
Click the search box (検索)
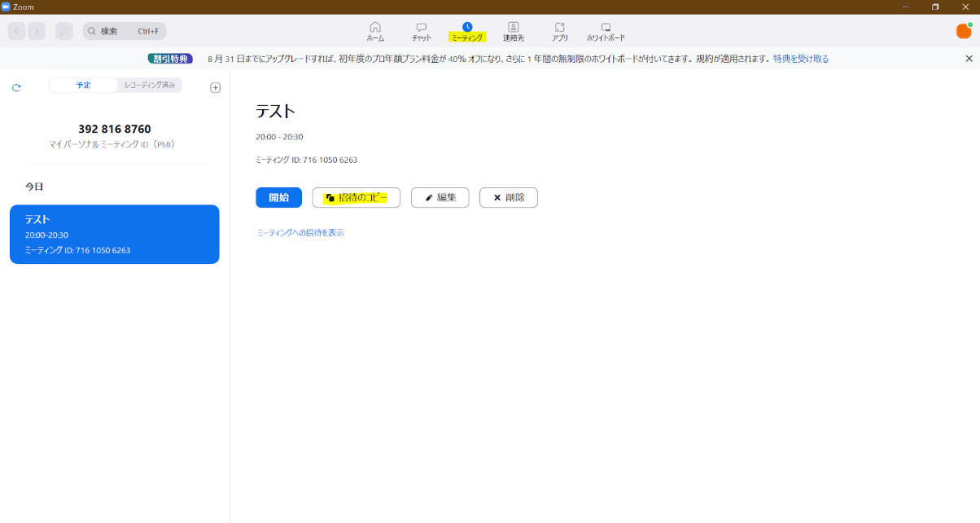click(125, 31)
